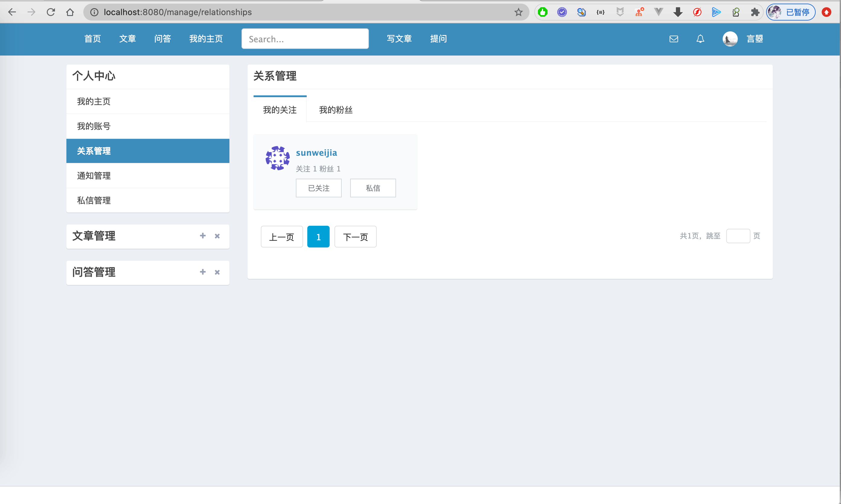Expand the 文章管理 panel with plus
The width and height of the screenshot is (841, 504).
coord(203,236)
